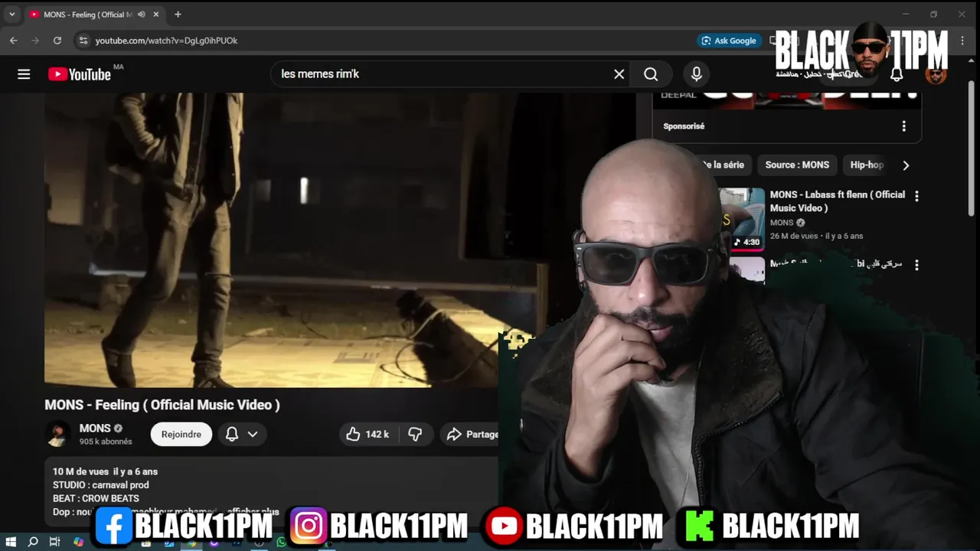Open the account avatar menu
The width and height of the screenshot is (980, 551).
(936, 74)
